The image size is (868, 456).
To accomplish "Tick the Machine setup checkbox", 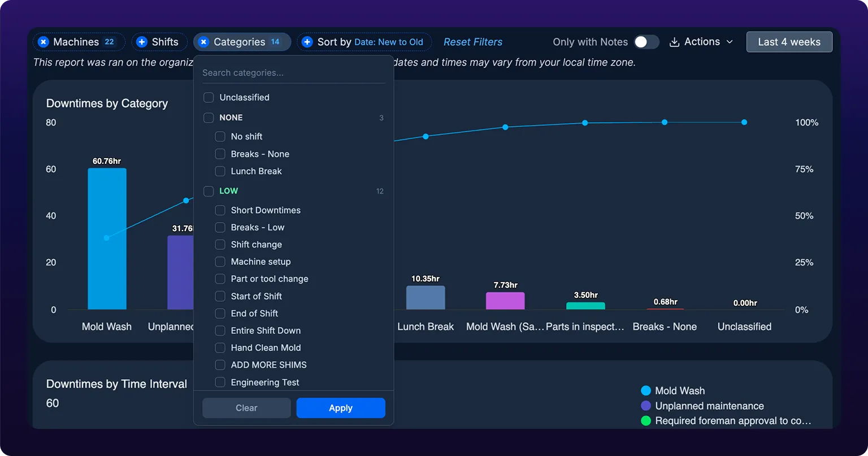I will (x=220, y=262).
